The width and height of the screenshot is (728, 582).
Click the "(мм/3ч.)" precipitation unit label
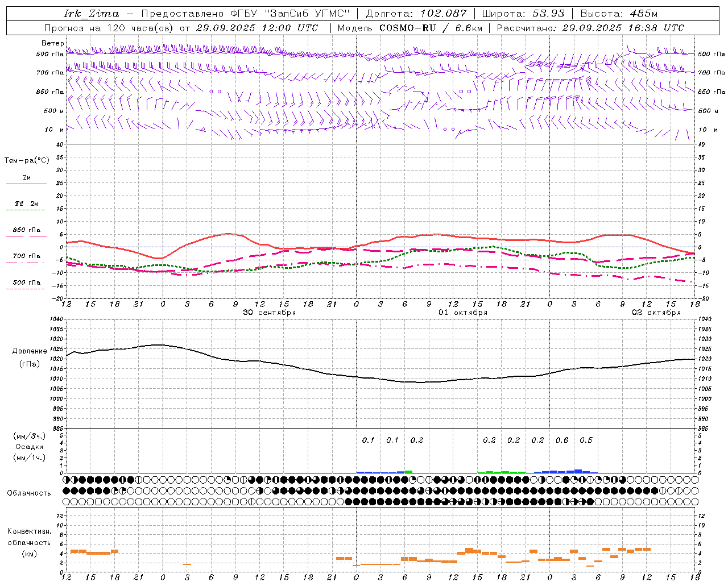pos(29,436)
